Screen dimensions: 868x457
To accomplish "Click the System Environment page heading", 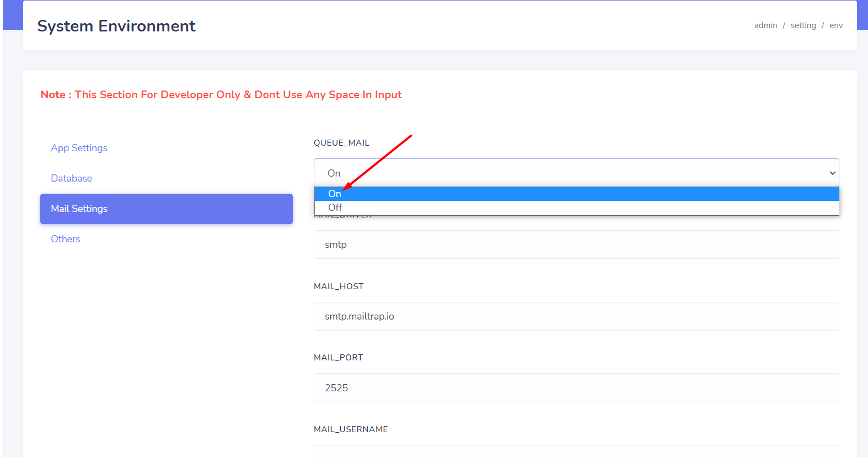I will coord(116,26).
